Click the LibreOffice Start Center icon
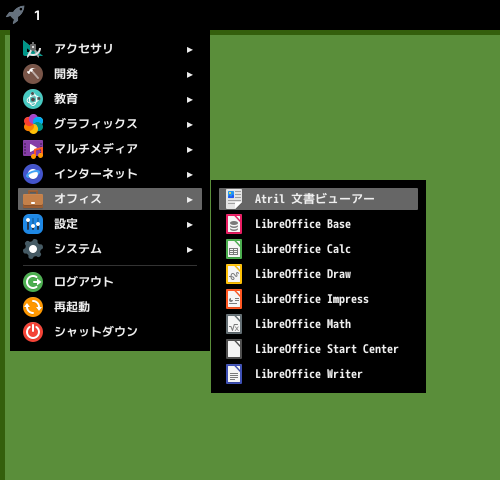The image size is (500, 480). tap(234, 349)
